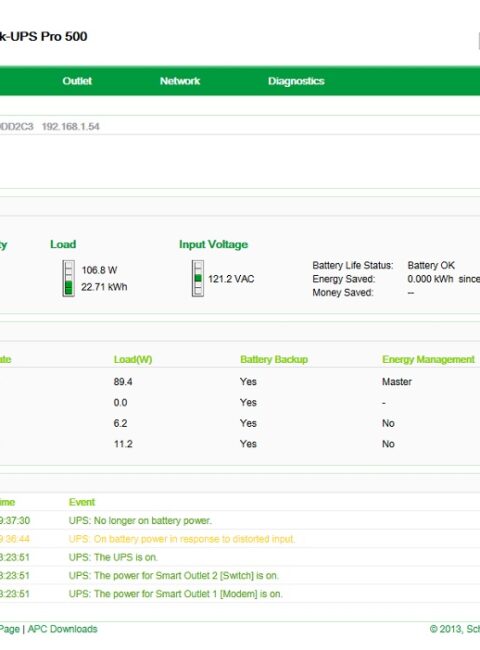Open the Diagnostics tab

tap(296, 81)
